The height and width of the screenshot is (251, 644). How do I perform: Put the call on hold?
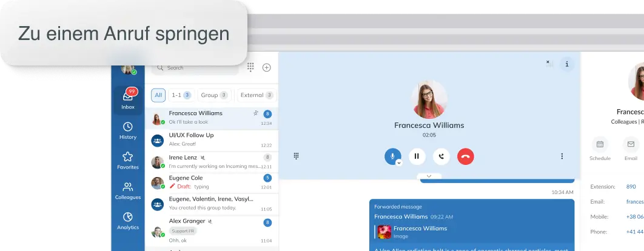(417, 156)
